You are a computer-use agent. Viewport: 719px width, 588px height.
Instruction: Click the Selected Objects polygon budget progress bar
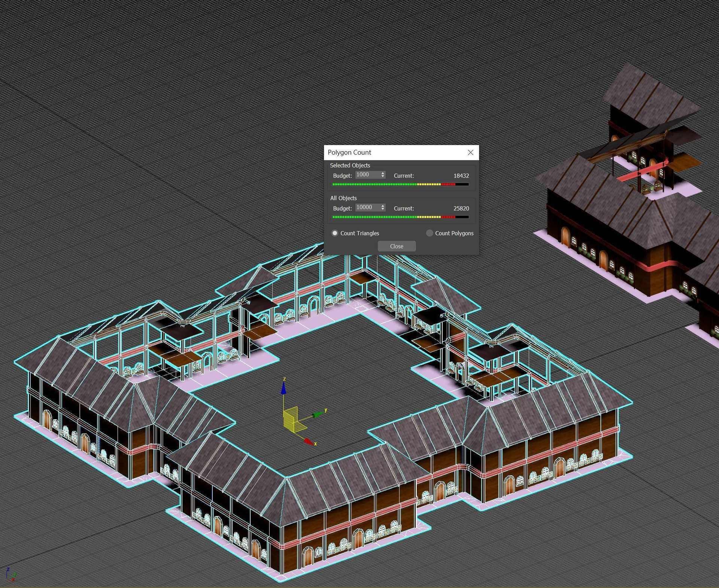tap(399, 184)
